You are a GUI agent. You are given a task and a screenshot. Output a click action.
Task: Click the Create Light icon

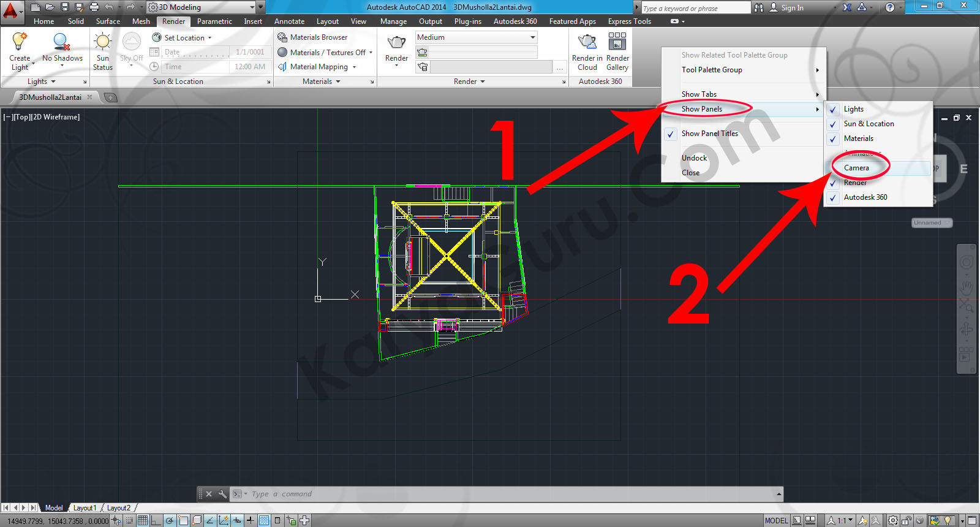(x=20, y=43)
